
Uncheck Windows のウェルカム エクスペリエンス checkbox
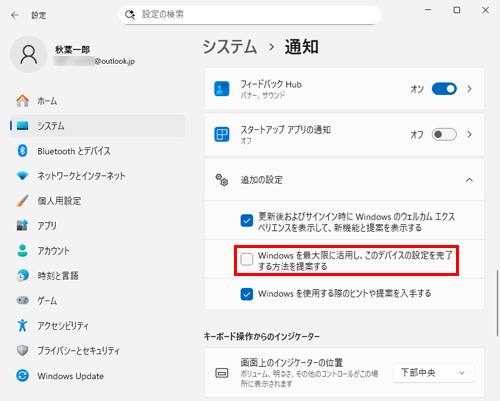(x=247, y=221)
